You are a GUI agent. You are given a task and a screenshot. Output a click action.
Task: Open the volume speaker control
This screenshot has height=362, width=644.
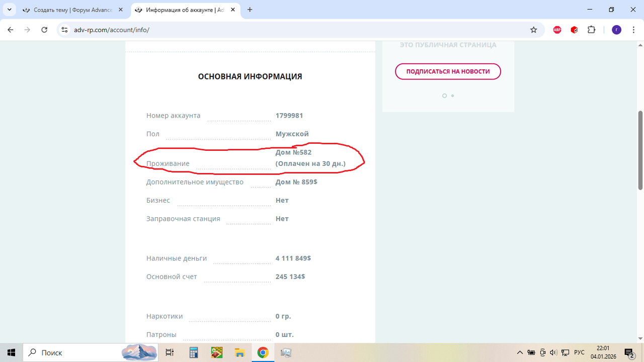coord(554,352)
